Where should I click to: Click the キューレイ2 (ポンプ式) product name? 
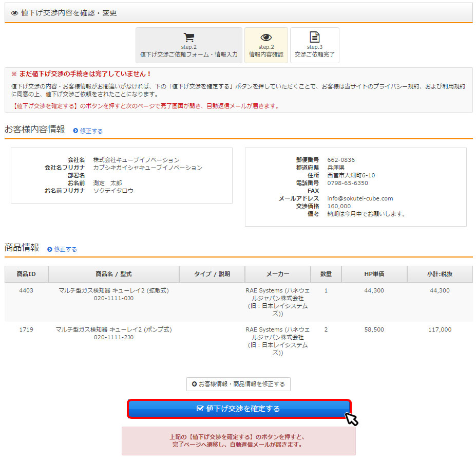113,329
